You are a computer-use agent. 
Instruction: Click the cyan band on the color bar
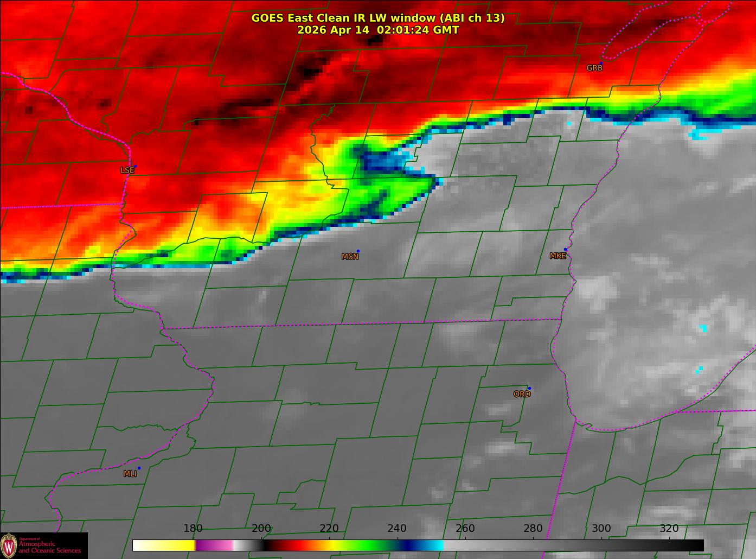click(434, 545)
